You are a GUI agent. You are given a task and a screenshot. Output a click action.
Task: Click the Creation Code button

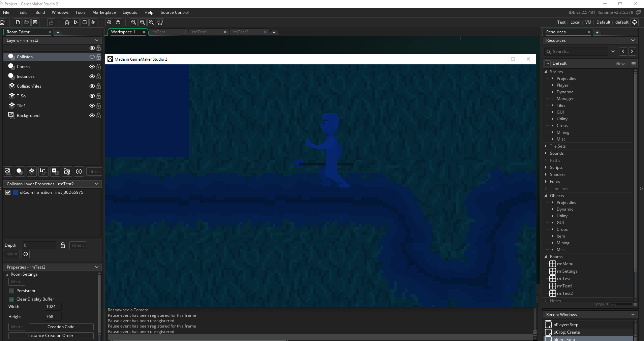(x=61, y=327)
